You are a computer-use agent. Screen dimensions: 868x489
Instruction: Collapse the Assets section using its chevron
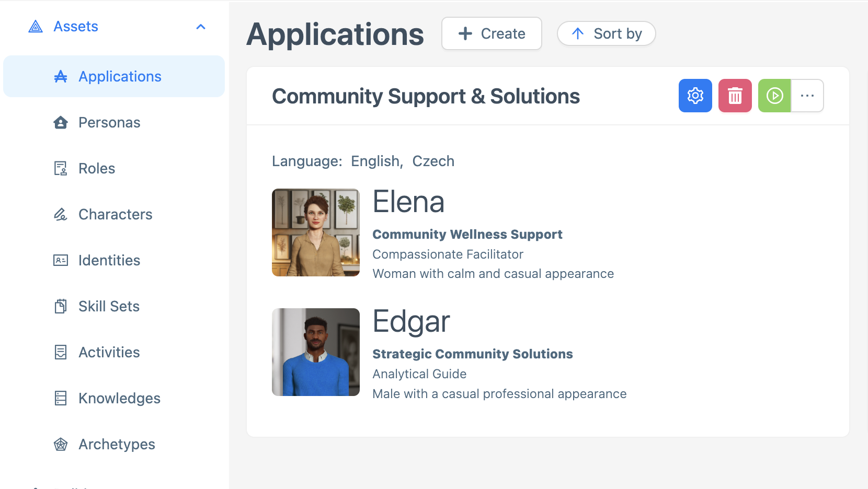tap(201, 27)
